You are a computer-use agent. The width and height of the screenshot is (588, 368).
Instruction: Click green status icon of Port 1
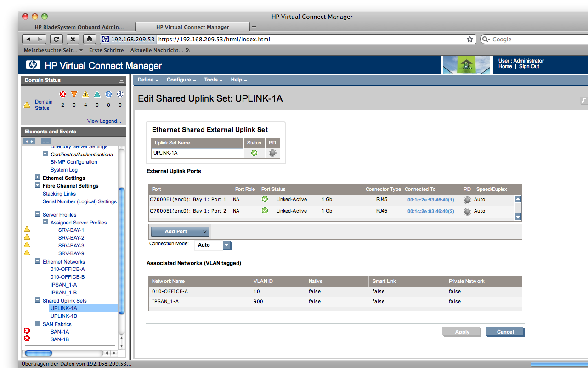coord(265,199)
